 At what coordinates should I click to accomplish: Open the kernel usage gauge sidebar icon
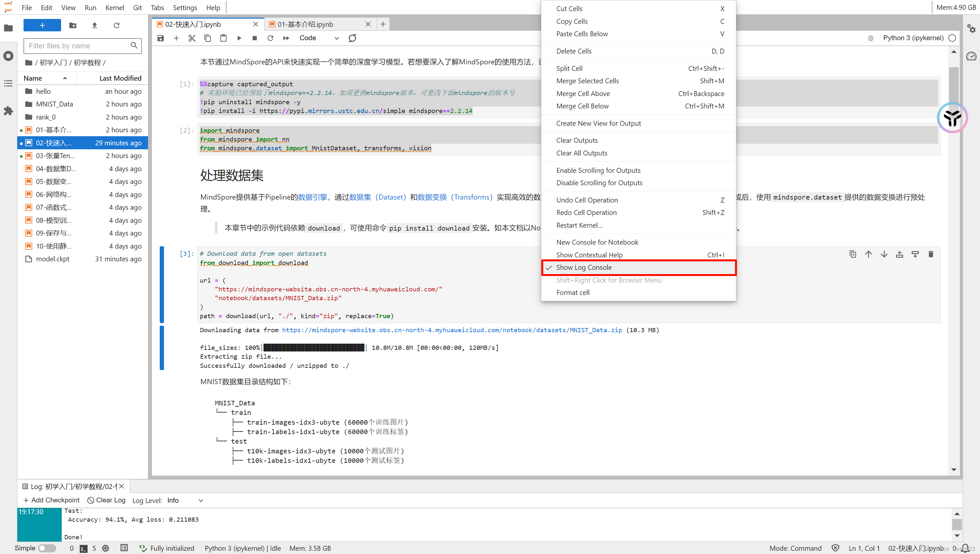click(x=971, y=56)
